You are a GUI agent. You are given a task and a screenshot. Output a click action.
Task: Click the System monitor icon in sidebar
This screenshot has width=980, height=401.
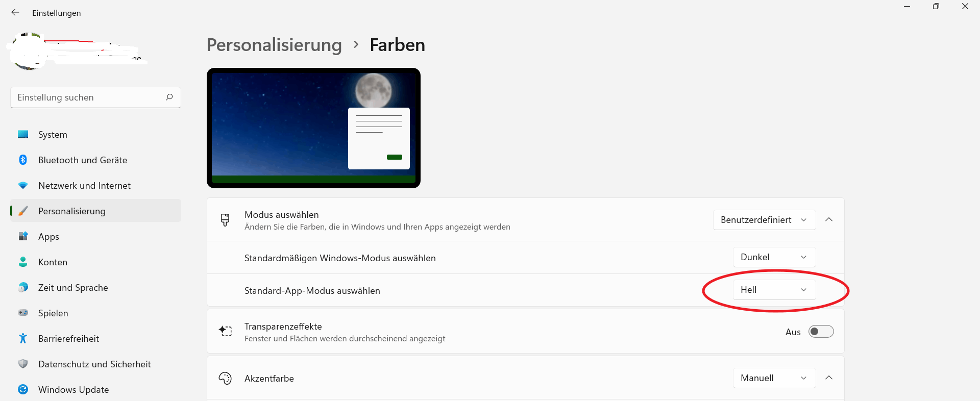pos(23,134)
